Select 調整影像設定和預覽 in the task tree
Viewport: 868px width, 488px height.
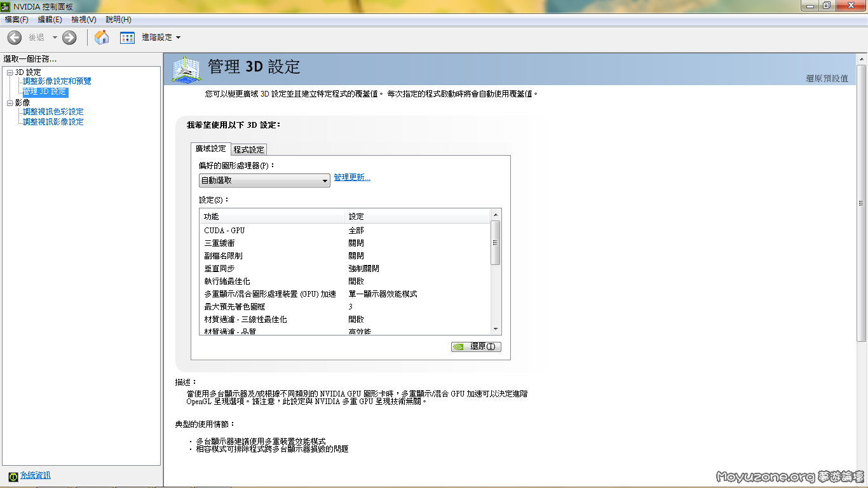[x=57, y=81]
